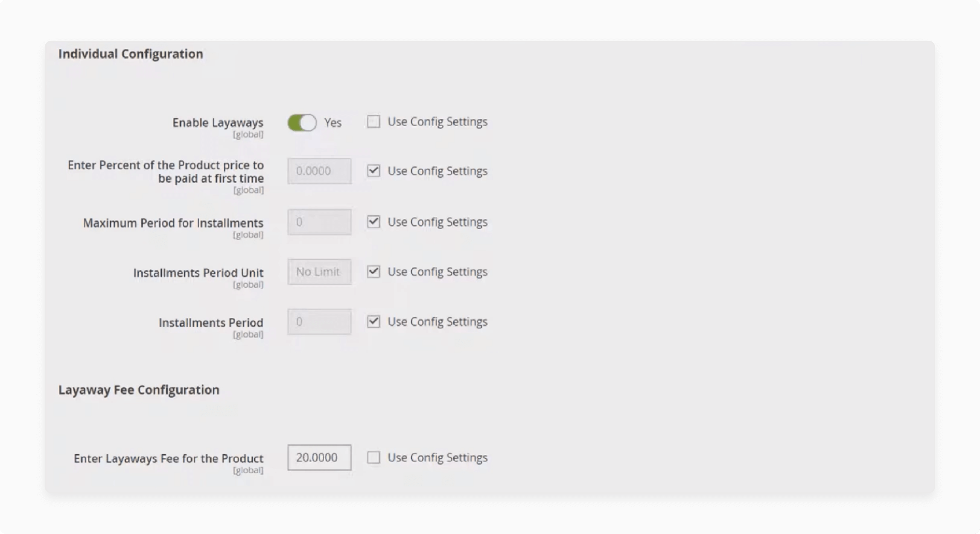Click the Yes text beside the toggle
The image size is (980, 534).
[333, 123]
